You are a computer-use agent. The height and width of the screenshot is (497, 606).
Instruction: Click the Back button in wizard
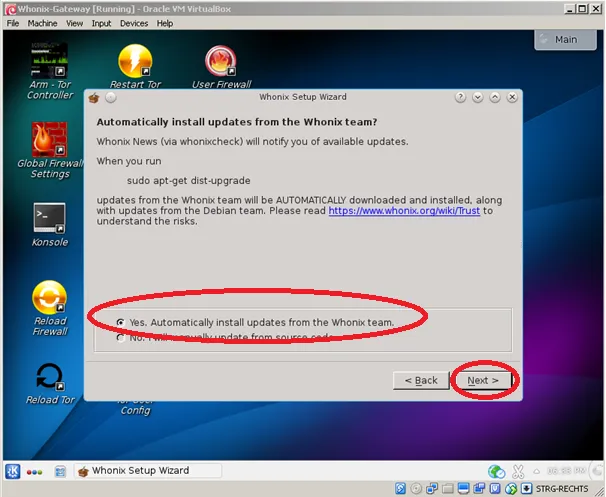click(421, 381)
